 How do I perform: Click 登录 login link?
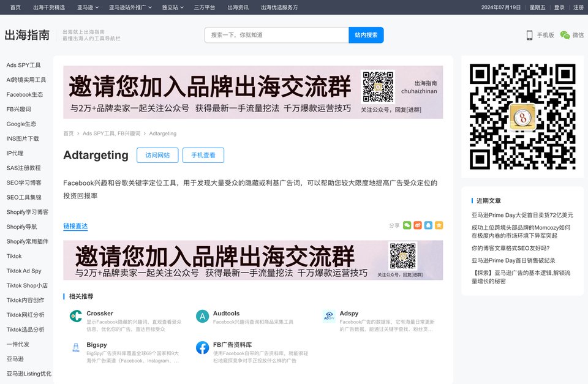point(559,7)
